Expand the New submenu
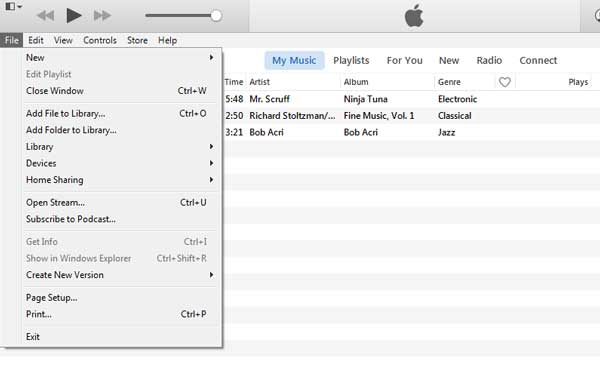Viewport: 600px width, 372px height. point(119,57)
